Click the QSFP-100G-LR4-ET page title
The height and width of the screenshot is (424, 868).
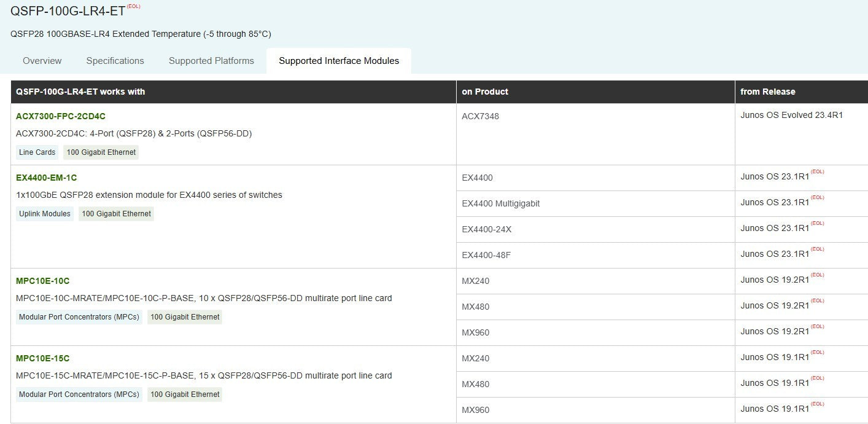point(68,10)
